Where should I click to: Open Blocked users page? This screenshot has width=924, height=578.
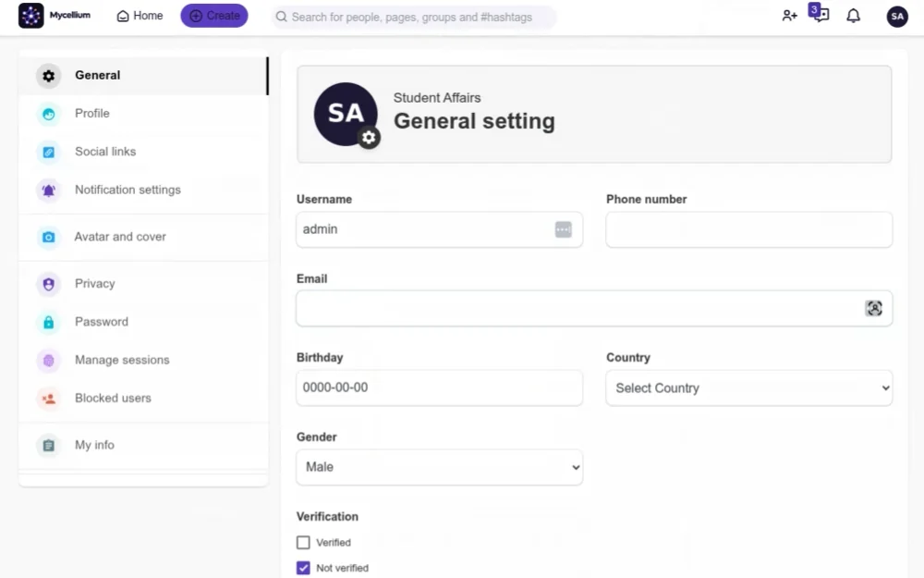(143, 398)
